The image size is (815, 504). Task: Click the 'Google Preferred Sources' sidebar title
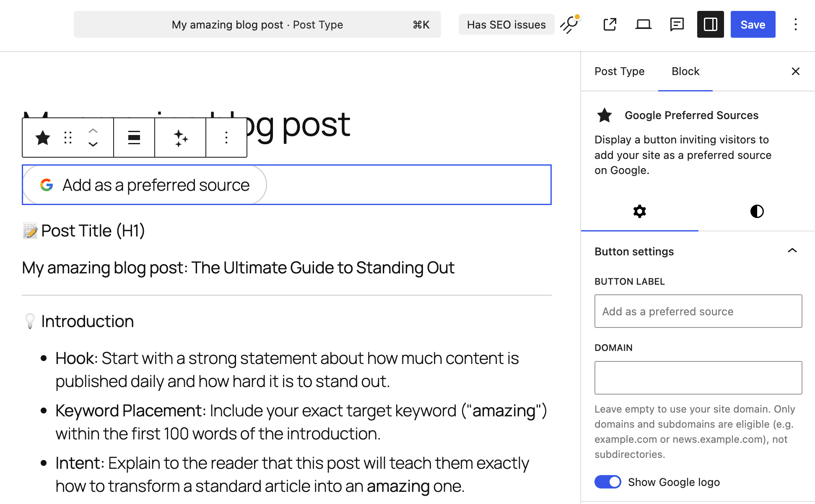(x=691, y=115)
